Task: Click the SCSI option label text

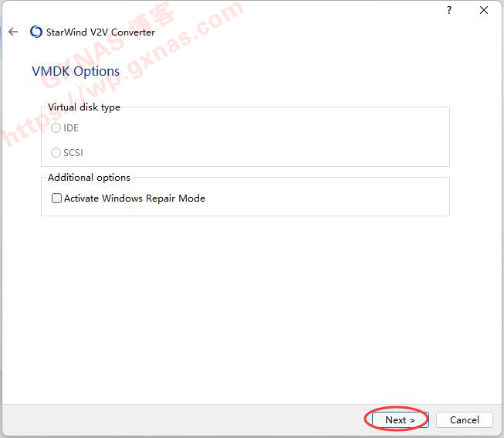Action: 73,153
